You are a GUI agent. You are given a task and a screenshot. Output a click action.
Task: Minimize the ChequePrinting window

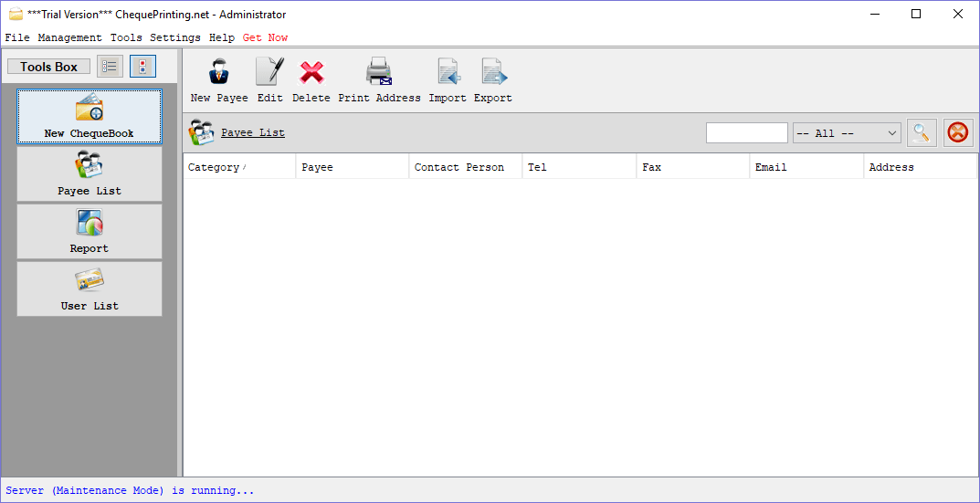coord(874,14)
